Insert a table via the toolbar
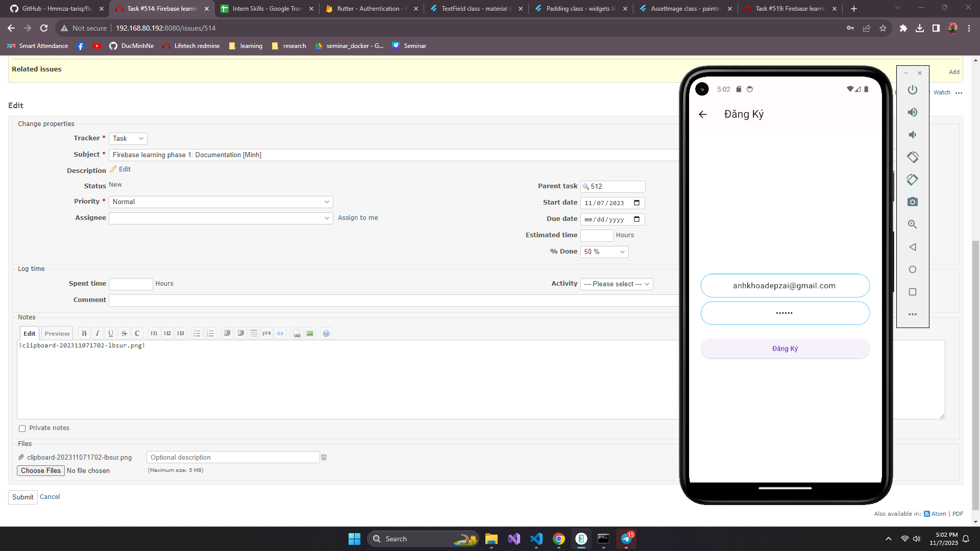Viewport: 980px width, 551px height. click(x=254, y=333)
